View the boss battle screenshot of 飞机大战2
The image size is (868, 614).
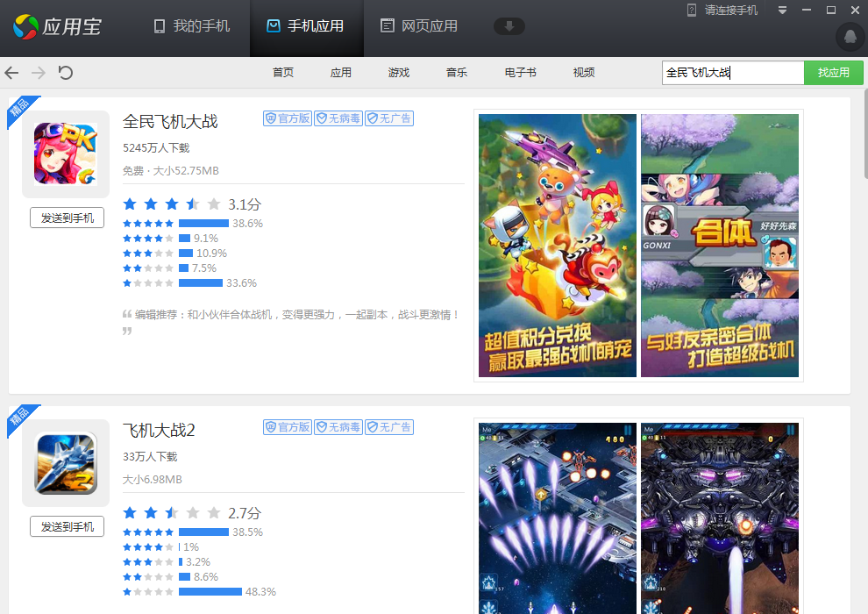(x=720, y=518)
